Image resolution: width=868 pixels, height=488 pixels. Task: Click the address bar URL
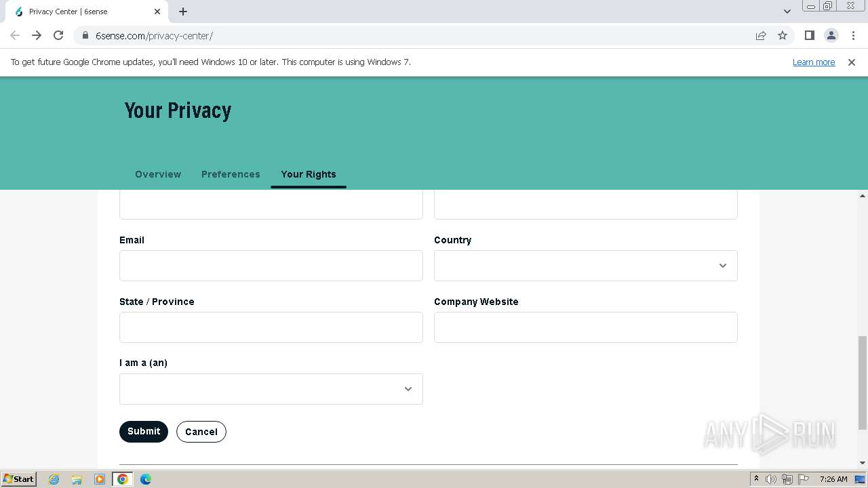pyautogui.click(x=155, y=35)
